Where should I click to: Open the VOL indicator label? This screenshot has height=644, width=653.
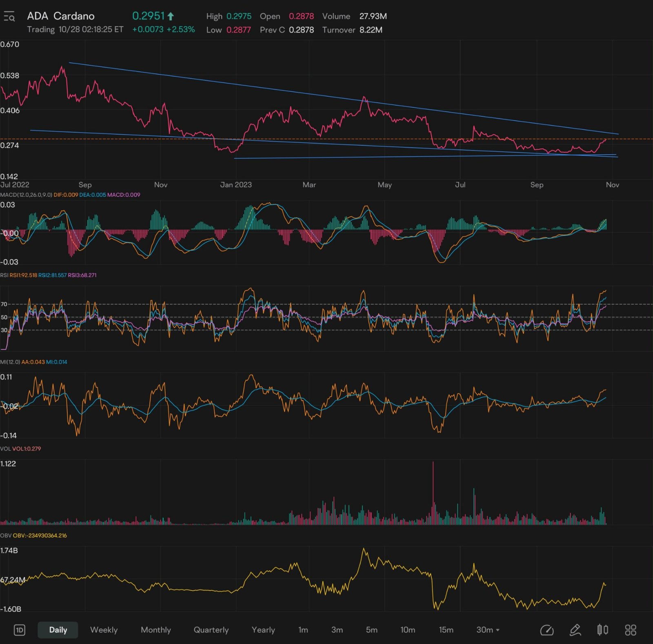coord(5,449)
